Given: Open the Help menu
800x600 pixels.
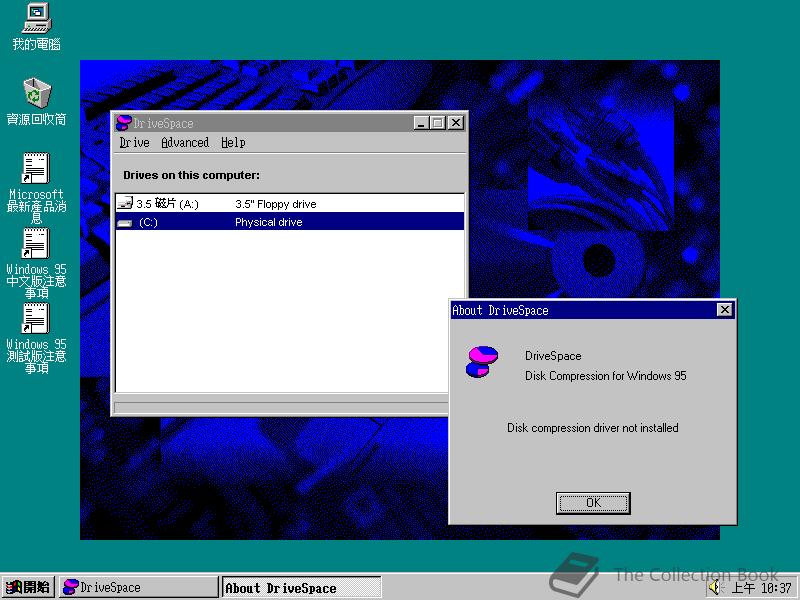Looking at the screenshot, I should click(233, 142).
